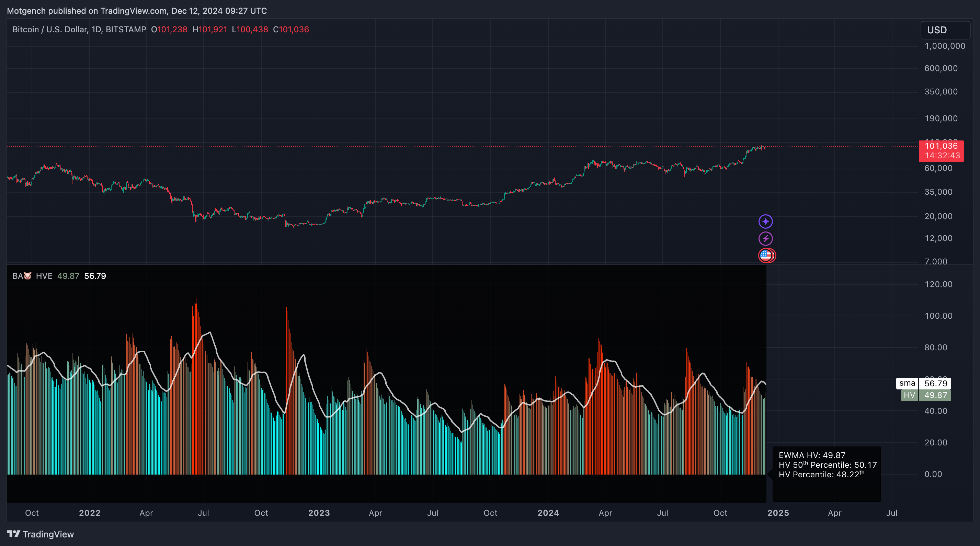Click the 350,000 price axis label
This screenshot has height=546, width=980.
pos(941,92)
